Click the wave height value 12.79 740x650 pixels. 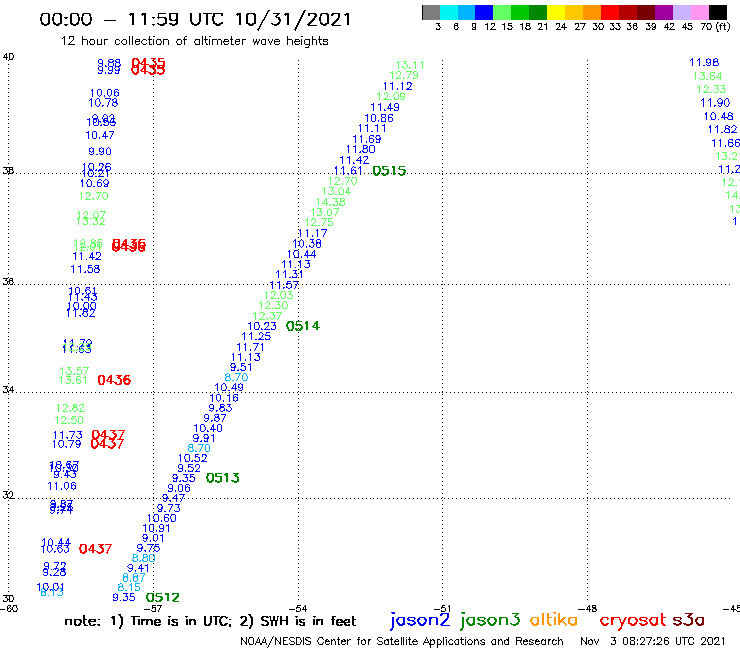click(x=404, y=75)
